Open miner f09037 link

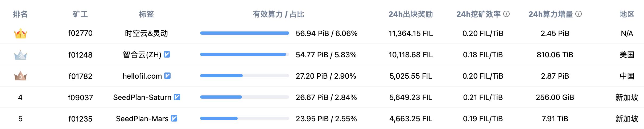(x=80, y=98)
